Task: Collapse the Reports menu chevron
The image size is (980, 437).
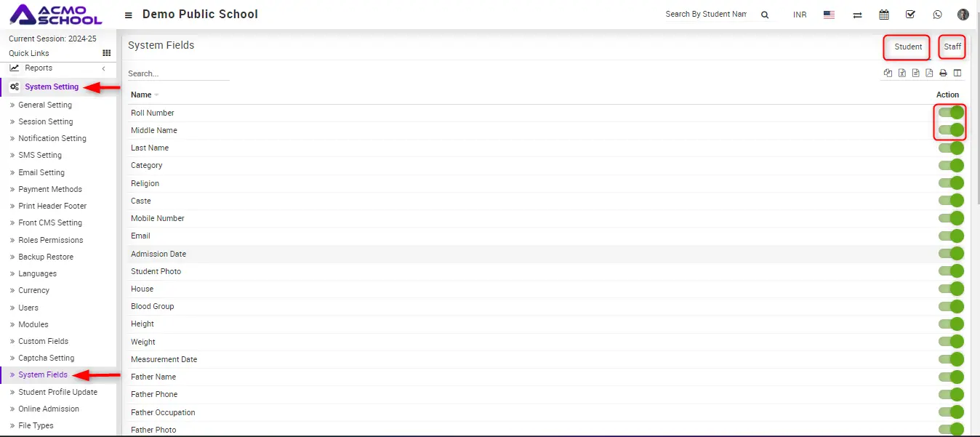Action: [103, 68]
